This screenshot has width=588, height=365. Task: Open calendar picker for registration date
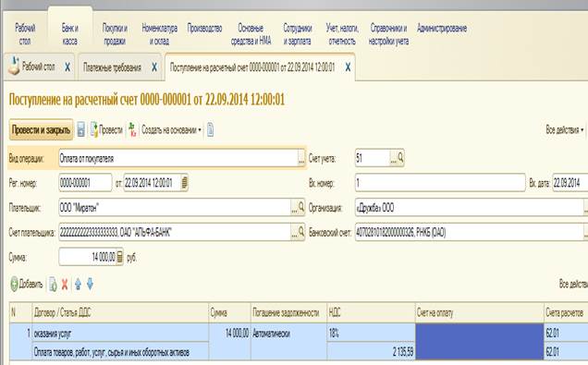(x=184, y=183)
